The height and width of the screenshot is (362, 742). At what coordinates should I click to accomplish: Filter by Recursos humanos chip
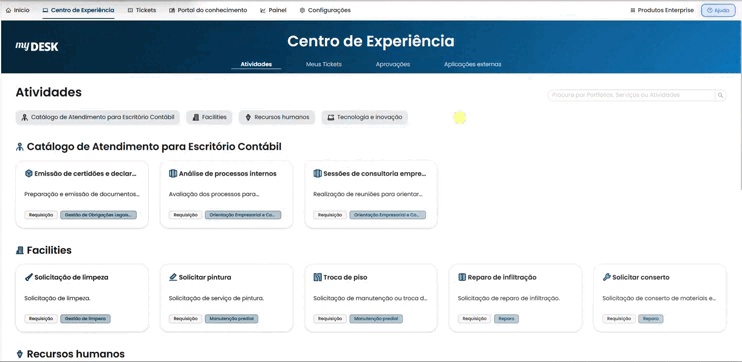tap(277, 117)
